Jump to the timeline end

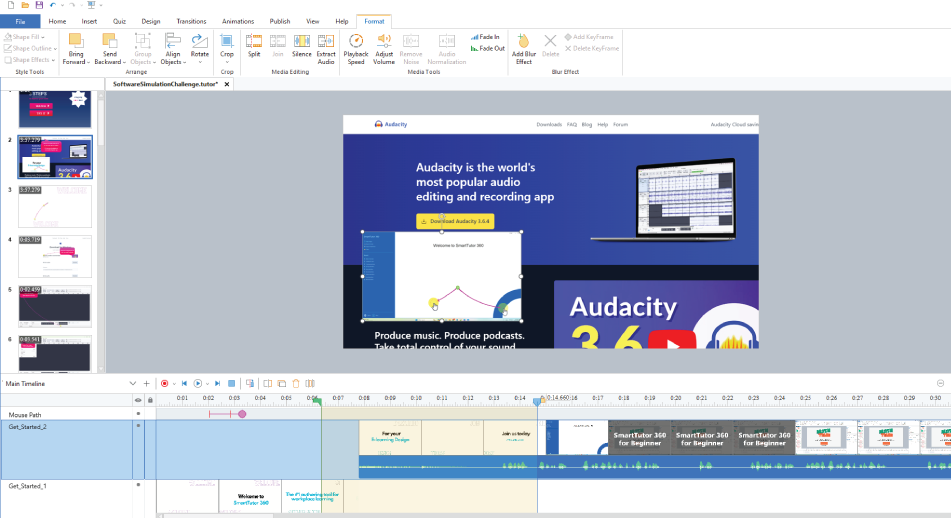218,383
